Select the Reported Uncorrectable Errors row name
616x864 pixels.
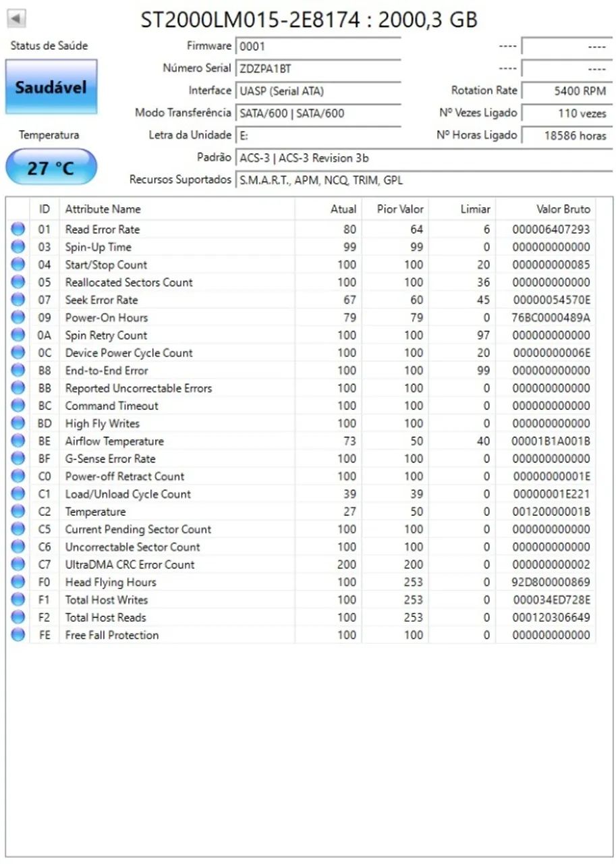tap(138, 388)
